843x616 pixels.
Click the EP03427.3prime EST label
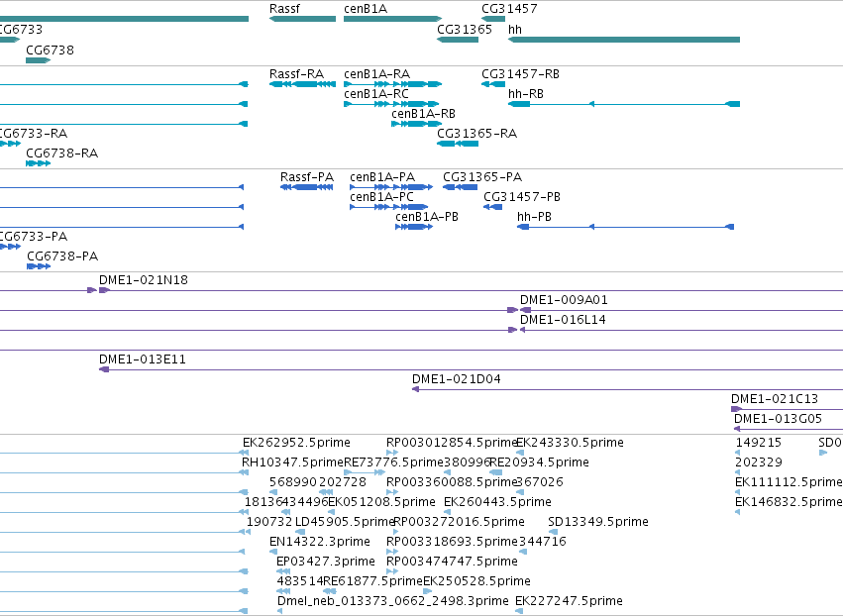tap(326, 562)
